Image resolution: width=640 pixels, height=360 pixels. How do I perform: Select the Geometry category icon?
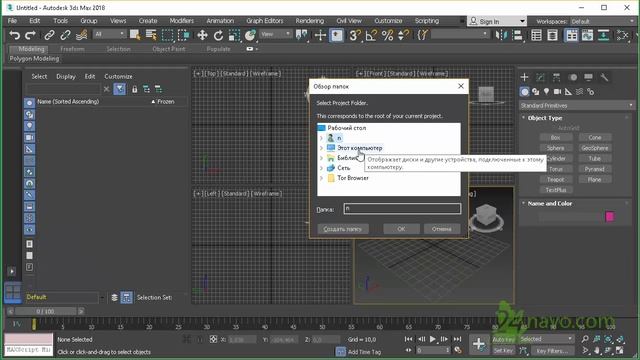pos(524,92)
